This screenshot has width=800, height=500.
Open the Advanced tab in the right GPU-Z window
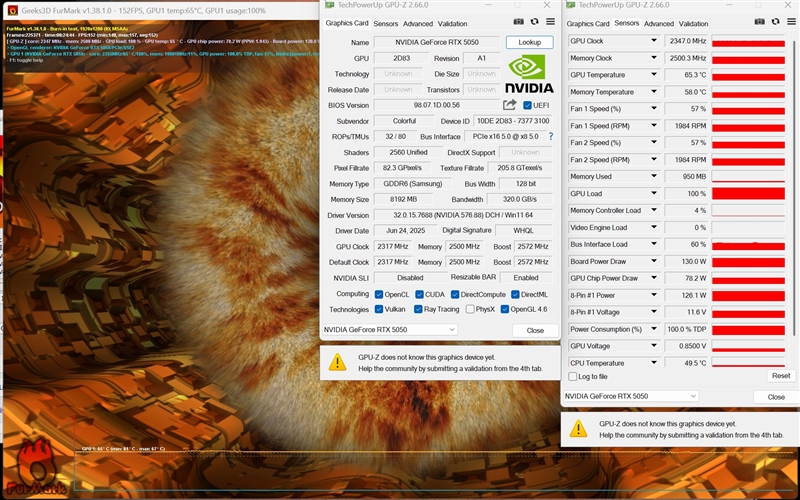659,23
